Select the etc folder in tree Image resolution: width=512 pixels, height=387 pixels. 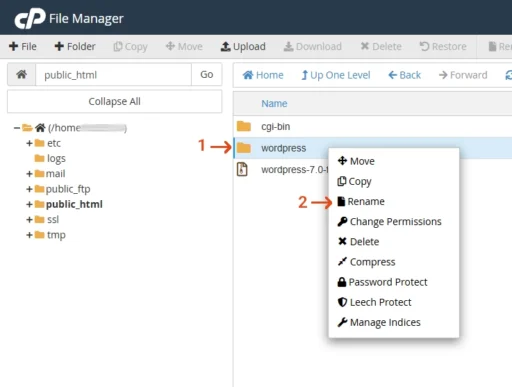(x=54, y=143)
